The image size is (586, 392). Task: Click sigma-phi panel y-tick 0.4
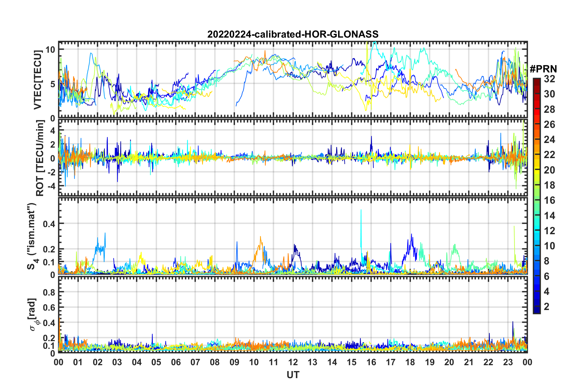(x=49, y=323)
